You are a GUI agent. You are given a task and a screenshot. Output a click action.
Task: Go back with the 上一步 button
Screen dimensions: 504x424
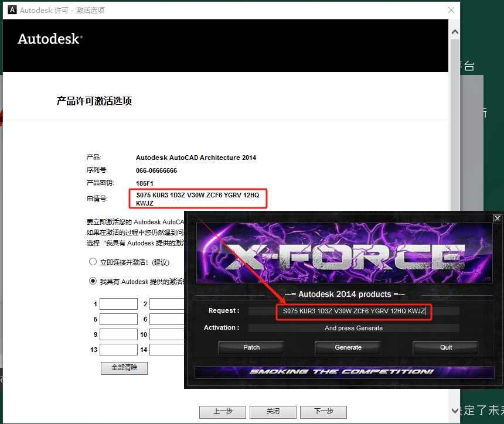coord(222,412)
